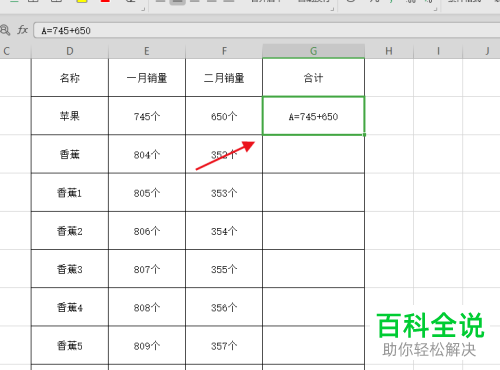
Task: Select the cell containing 809个
Action: [x=147, y=345]
